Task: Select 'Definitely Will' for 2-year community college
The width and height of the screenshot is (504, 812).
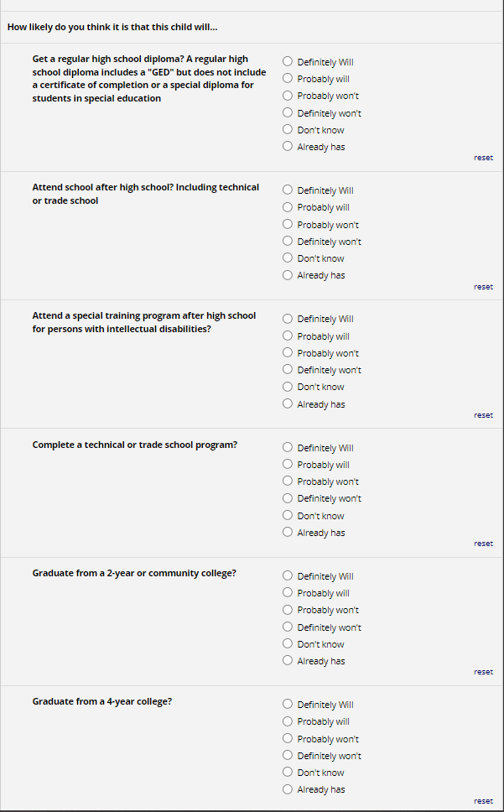Action: 288,575
